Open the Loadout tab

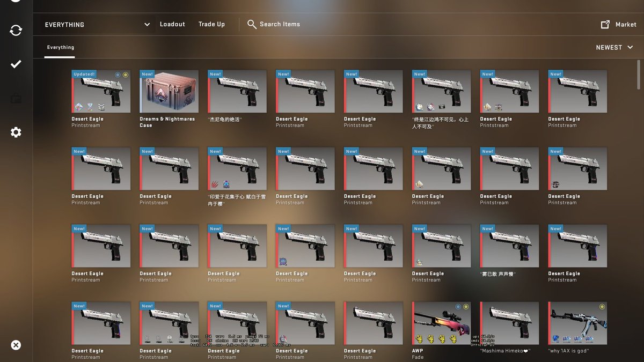pyautogui.click(x=172, y=24)
